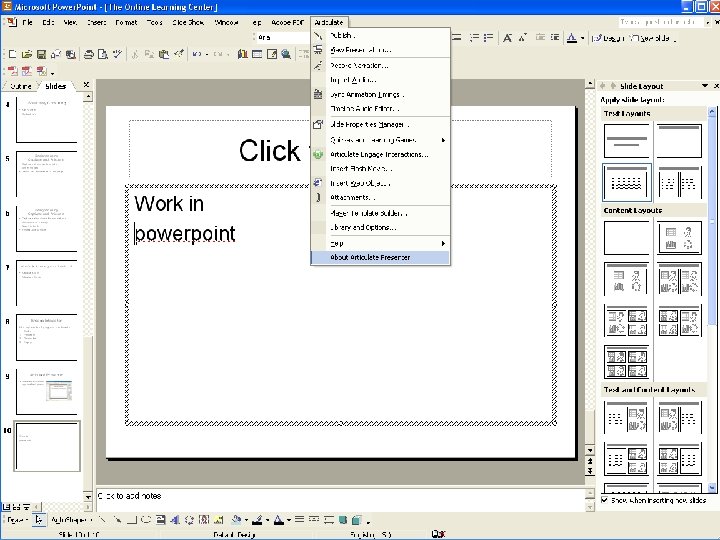Viewport: 720px width, 540px height.
Task: Choose Sync Animation Timings menu item
Action: point(380,95)
